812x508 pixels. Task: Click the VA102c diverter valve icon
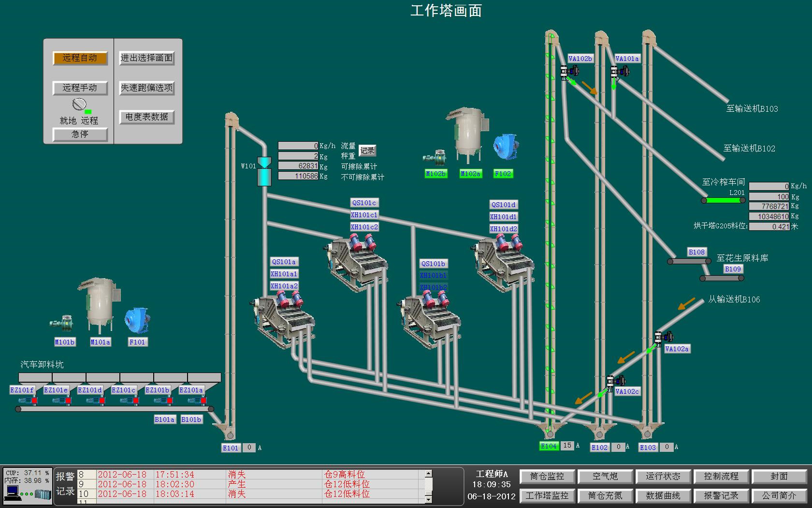[x=615, y=381]
